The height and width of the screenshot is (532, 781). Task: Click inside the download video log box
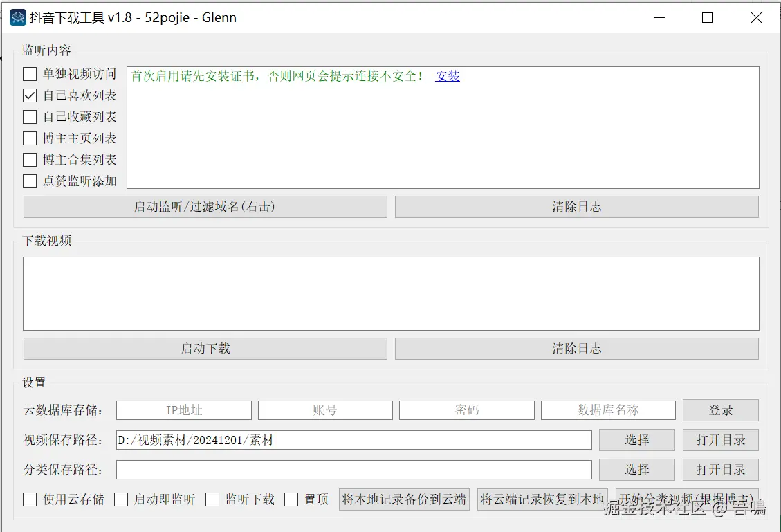[391, 294]
